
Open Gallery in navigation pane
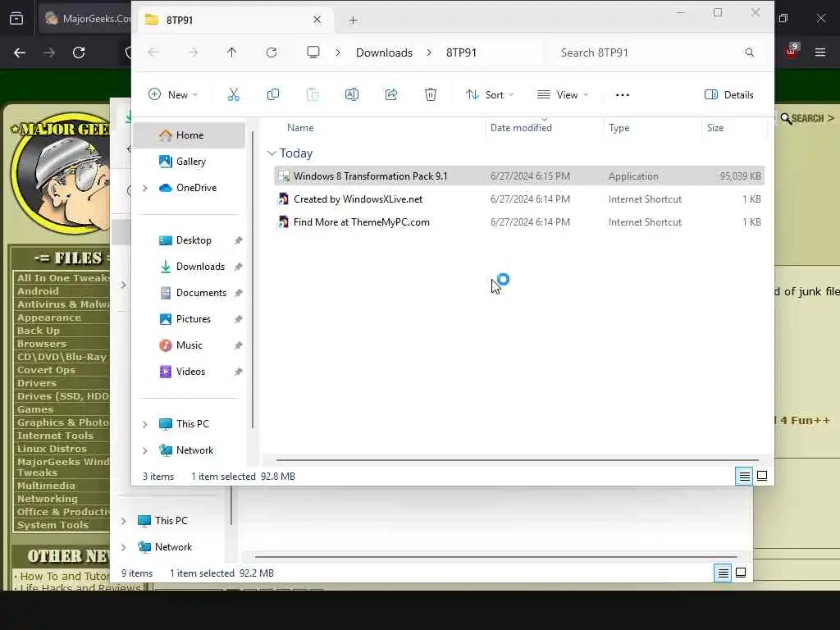189,162
